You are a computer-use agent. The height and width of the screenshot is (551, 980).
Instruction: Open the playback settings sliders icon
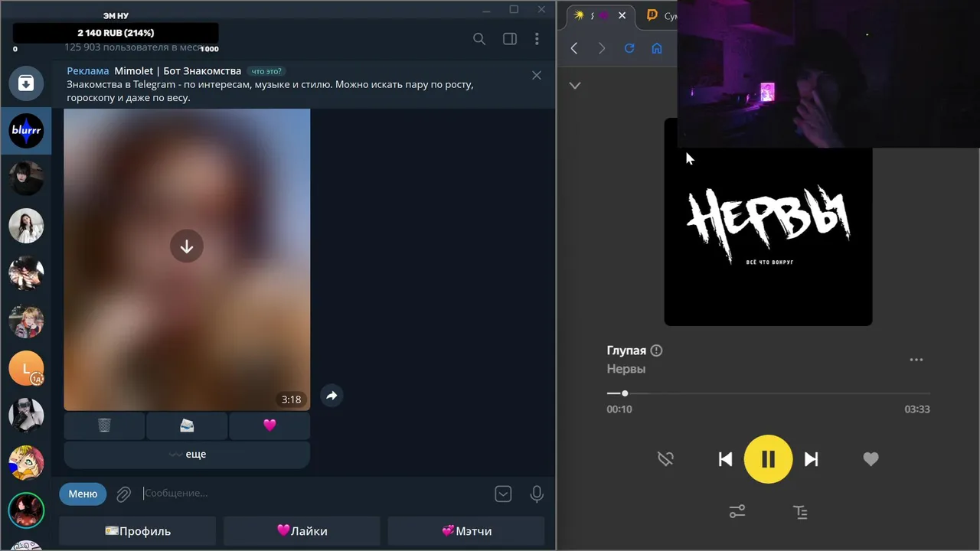click(x=737, y=512)
